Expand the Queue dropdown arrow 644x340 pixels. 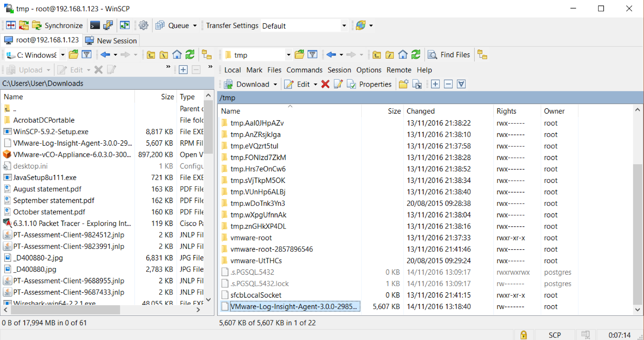click(195, 26)
